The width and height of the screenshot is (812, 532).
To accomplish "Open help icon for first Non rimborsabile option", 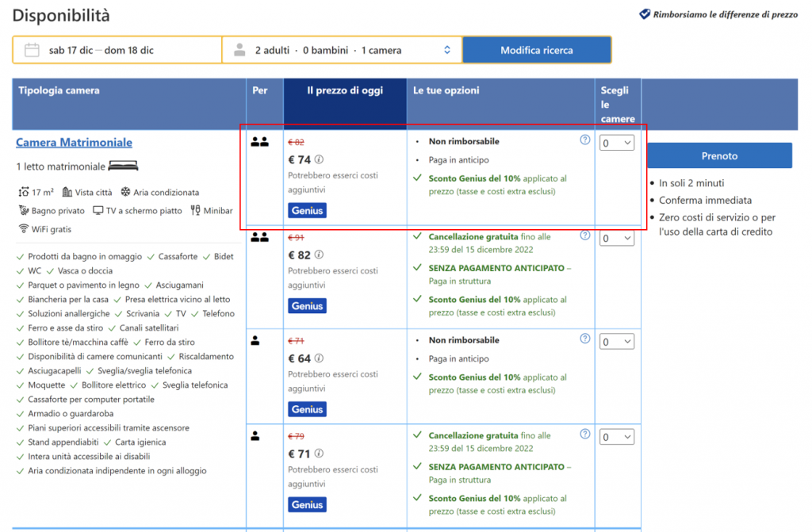I will [x=585, y=140].
